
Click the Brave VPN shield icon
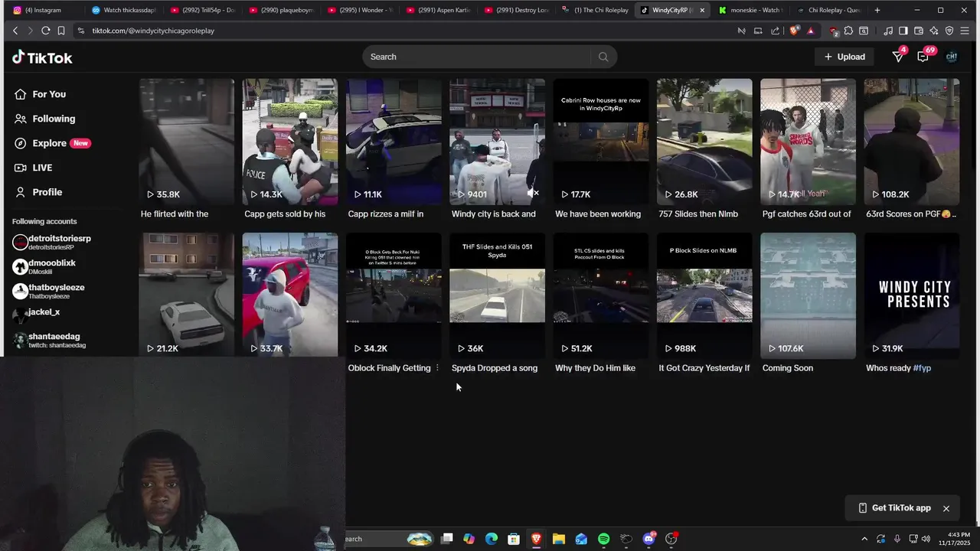tap(949, 31)
